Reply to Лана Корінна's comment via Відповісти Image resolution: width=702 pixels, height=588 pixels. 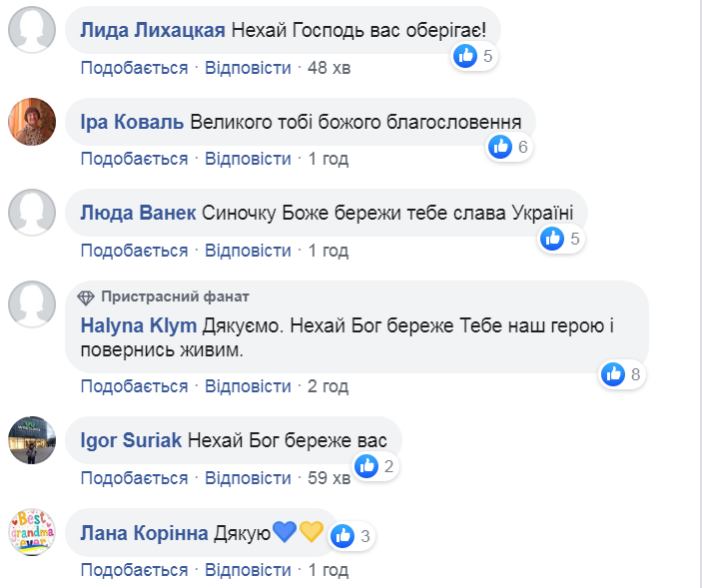[248, 569]
